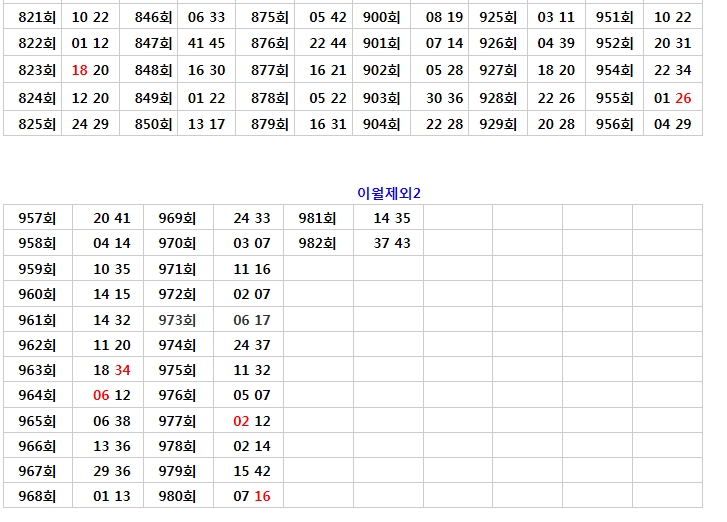
Task: Select the 821회 round cell
Action: tap(37, 17)
